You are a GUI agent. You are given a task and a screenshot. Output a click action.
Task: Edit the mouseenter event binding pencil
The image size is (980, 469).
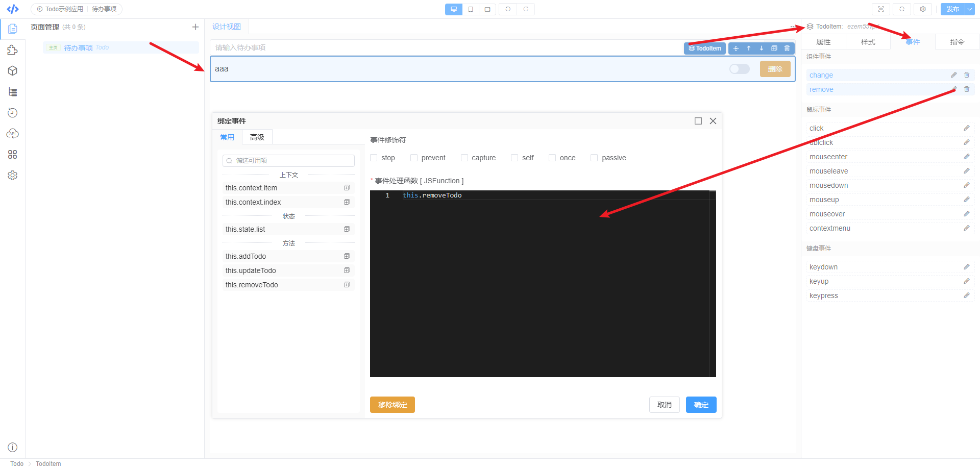(x=967, y=157)
